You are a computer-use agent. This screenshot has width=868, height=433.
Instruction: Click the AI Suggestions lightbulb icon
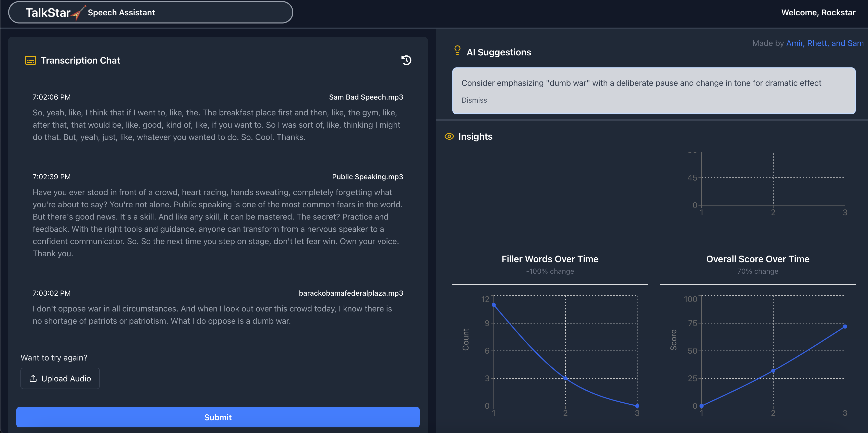(x=457, y=51)
